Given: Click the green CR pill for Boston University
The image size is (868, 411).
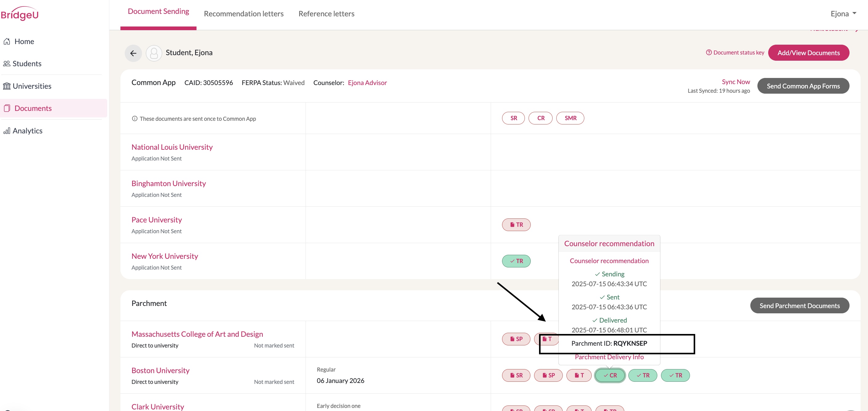Looking at the screenshot, I should (x=610, y=376).
